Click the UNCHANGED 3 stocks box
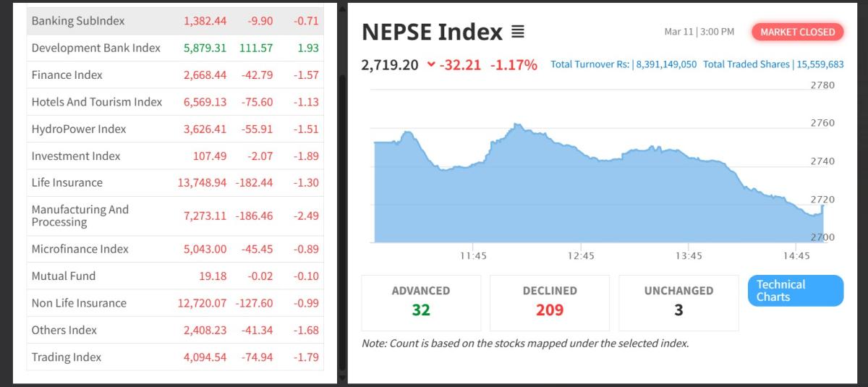Screen dimensions: 868x387 pos(678,302)
